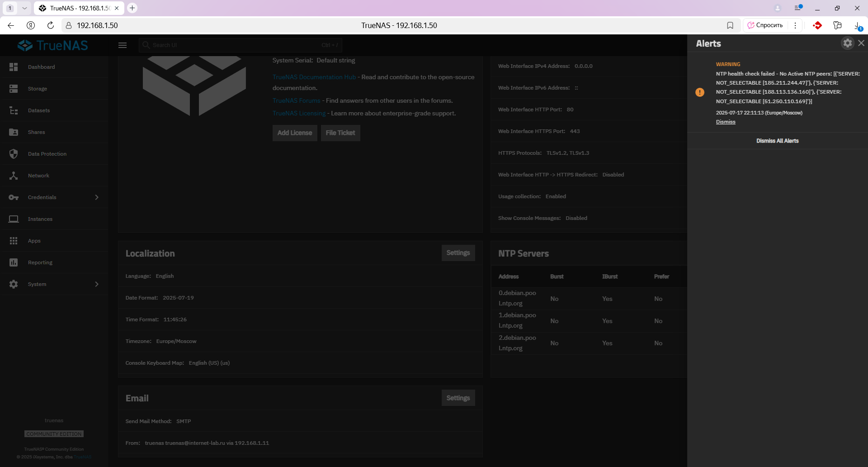This screenshot has height=467, width=868.
Task: Expand the System submenu chevron
Action: pyautogui.click(x=97, y=284)
